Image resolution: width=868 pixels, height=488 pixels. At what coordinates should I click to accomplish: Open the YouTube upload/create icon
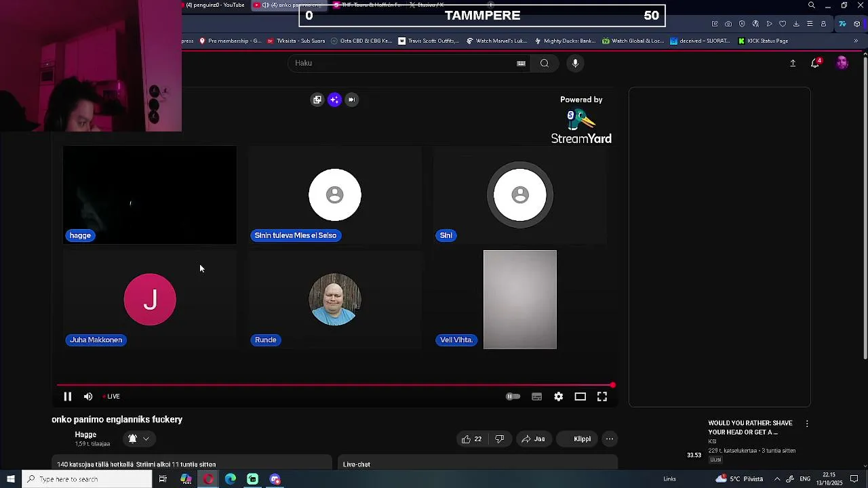click(x=793, y=63)
